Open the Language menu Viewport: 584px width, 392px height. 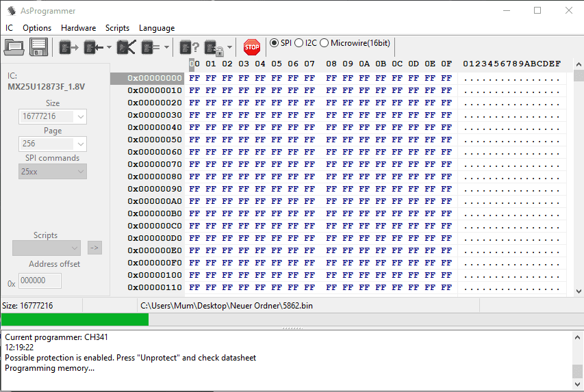point(156,28)
